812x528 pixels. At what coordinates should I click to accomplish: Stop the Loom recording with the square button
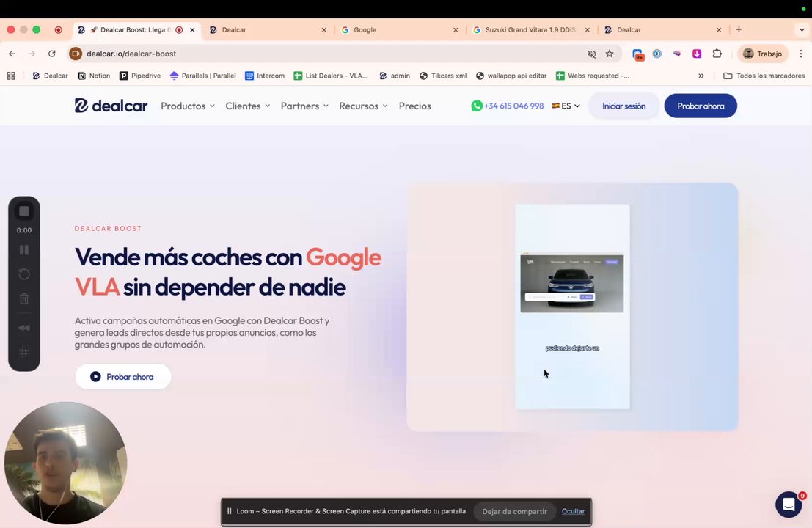(x=23, y=211)
